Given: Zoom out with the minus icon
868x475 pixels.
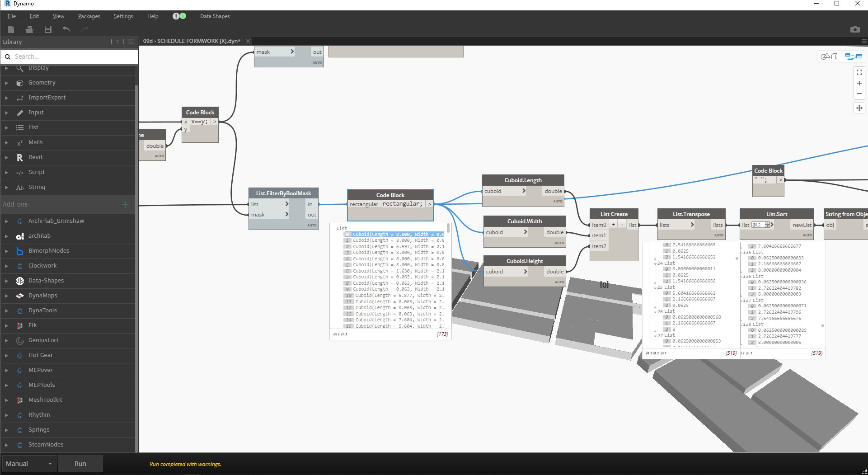Looking at the screenshot, I should (859, 94).
